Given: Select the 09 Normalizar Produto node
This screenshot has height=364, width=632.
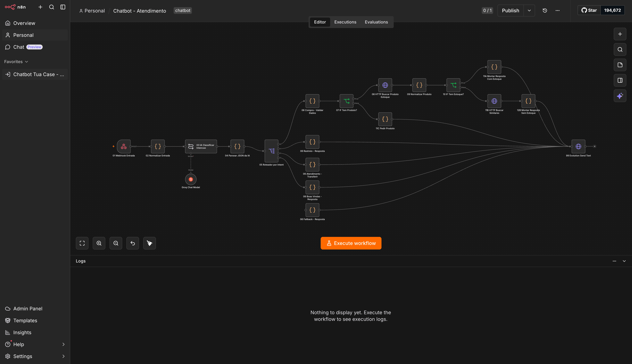Looking at the screenshot, I should tap(419, 85).
